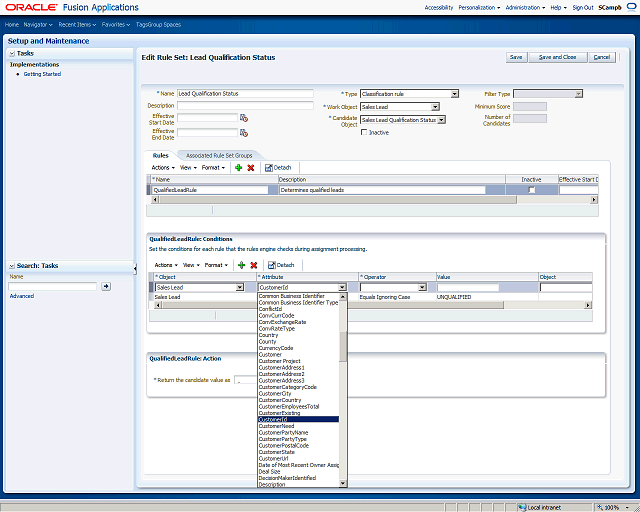Click the Accessibility link

439,7
